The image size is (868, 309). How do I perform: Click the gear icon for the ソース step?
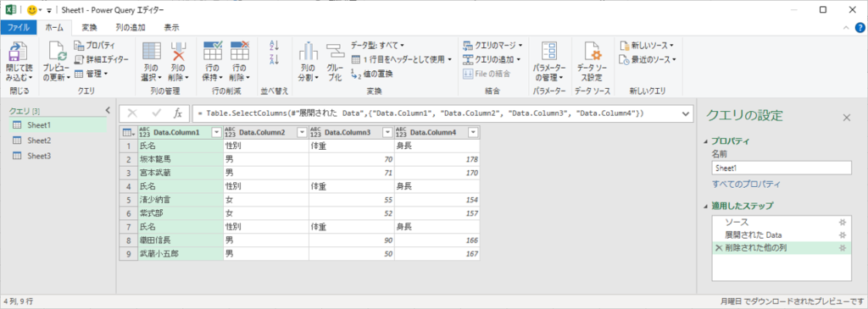pos(842,222)
